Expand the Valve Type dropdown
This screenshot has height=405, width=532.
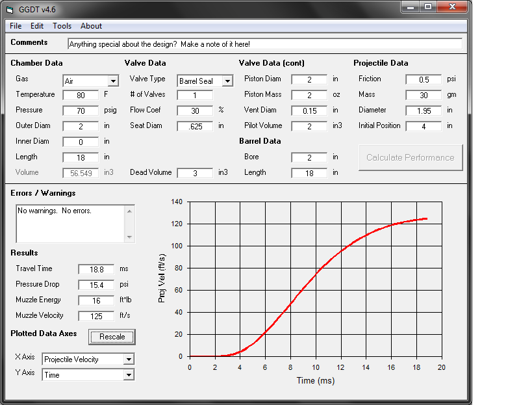[x=227, y=81]
